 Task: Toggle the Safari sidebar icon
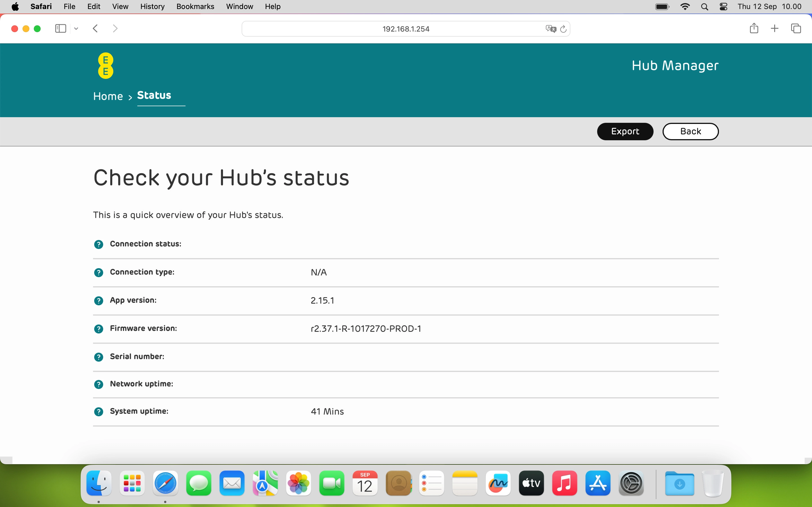tap(60, 28)
